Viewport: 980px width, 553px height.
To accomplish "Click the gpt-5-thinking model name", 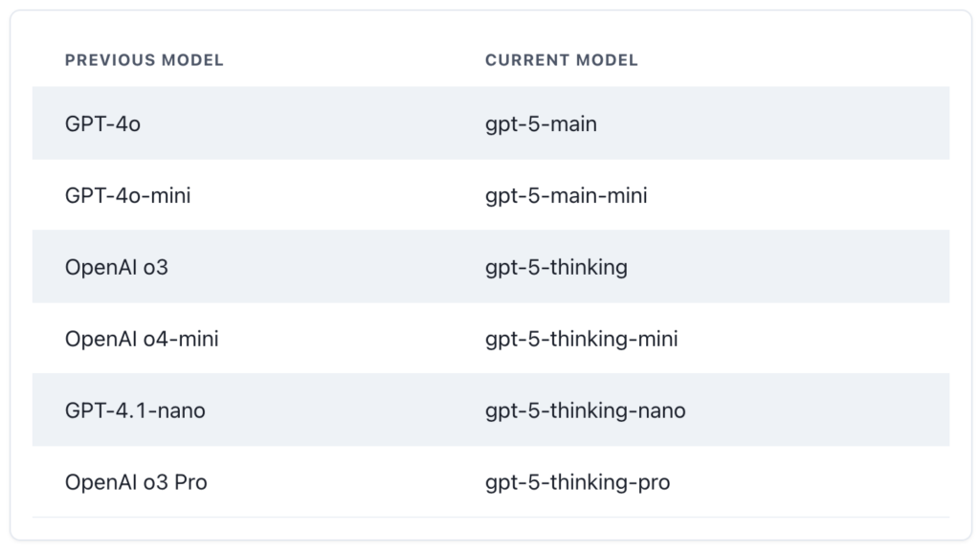I will (556, 267).
